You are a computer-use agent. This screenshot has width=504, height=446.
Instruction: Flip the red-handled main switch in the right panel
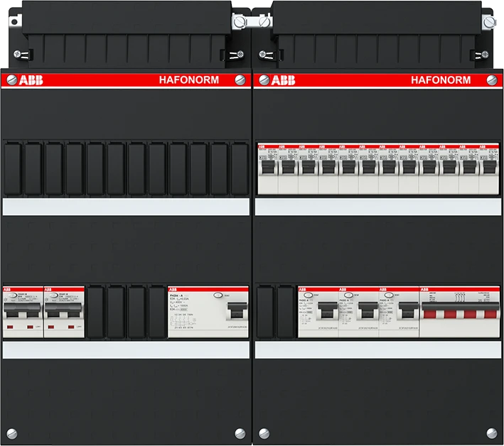(460, 314)
